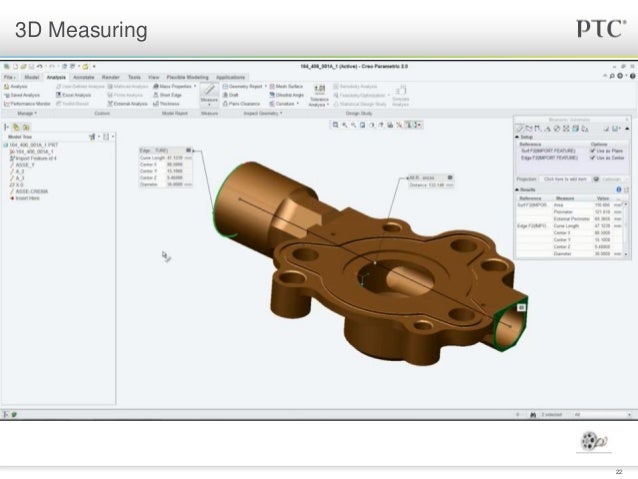The height and width of the screenshot is (479, 638).
Task: Open Geometry Report
Action: click(x=243, y=86)
